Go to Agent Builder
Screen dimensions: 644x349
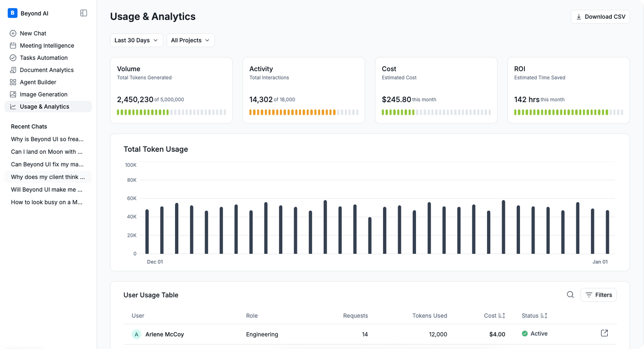48,82
